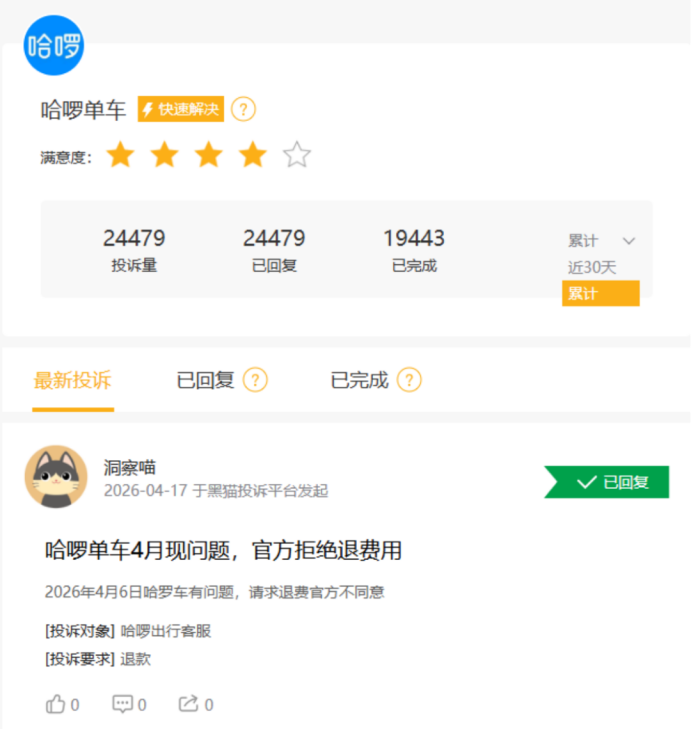Image resolution: width=692 pixels, height=729 pixels.
Task: Click the first satisfaction star
Action: (120, 154)
